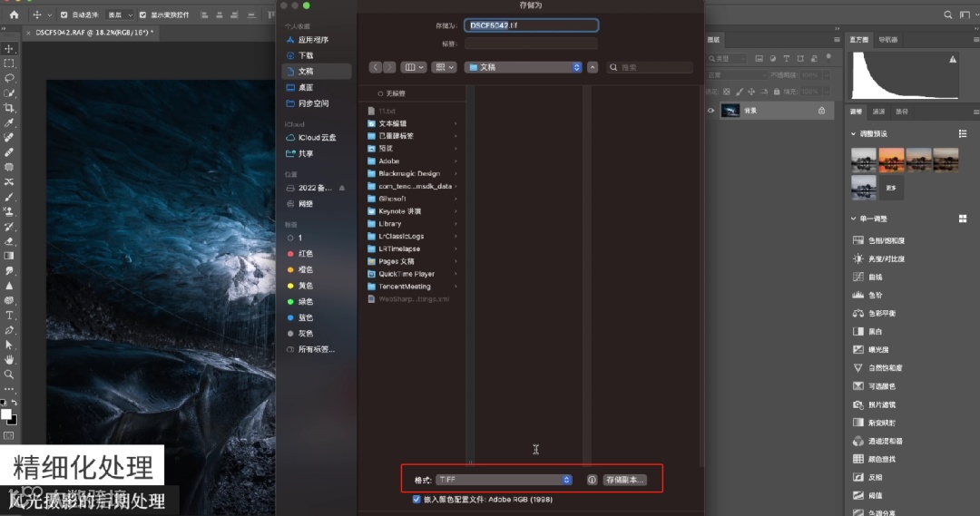This screenshot has width=980, height=516.
Task: Open item grouping dropdown in save dialog
Action: click(x=444, y=67)
